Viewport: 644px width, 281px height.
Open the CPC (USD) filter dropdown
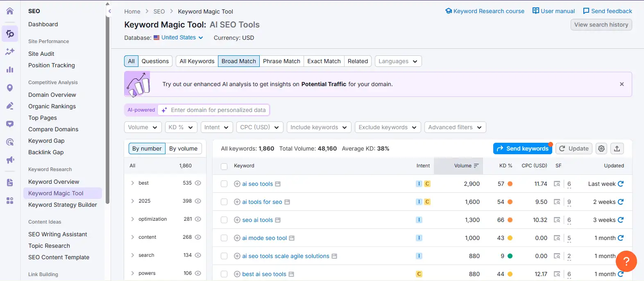260,127
